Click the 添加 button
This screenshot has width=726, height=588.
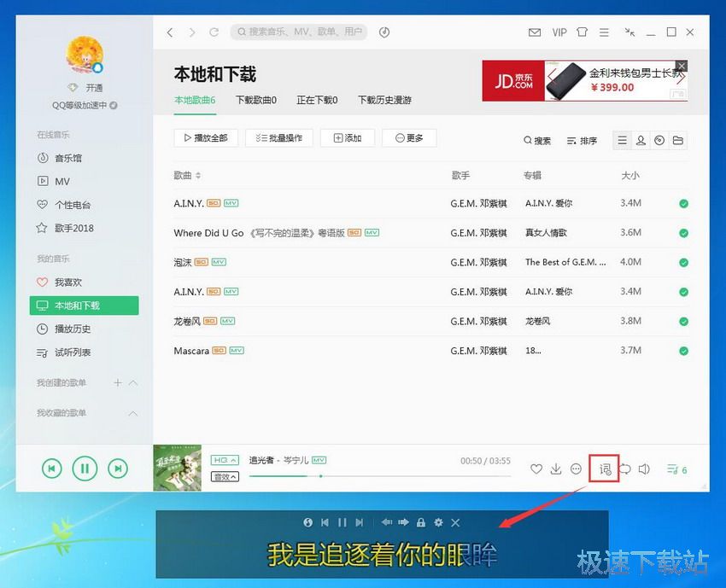click(x=348, y=138)
